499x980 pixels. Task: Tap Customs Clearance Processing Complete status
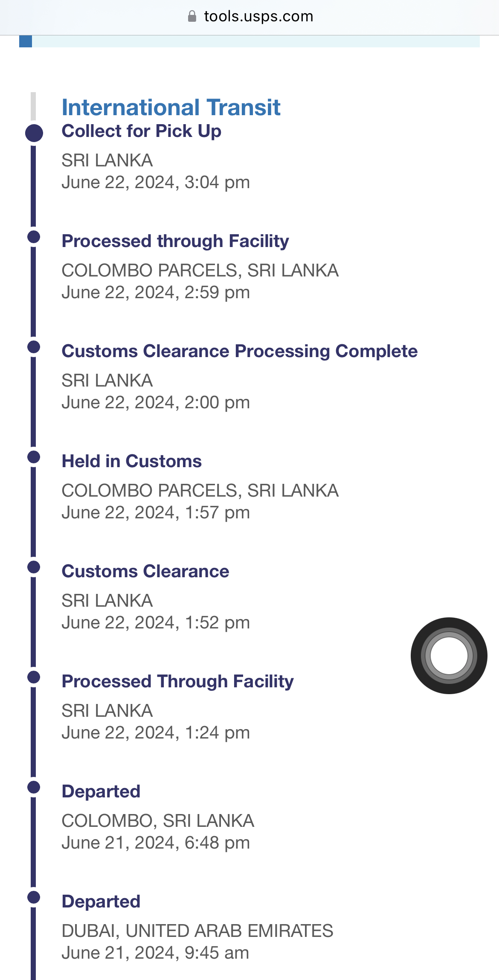pos(240,351)
